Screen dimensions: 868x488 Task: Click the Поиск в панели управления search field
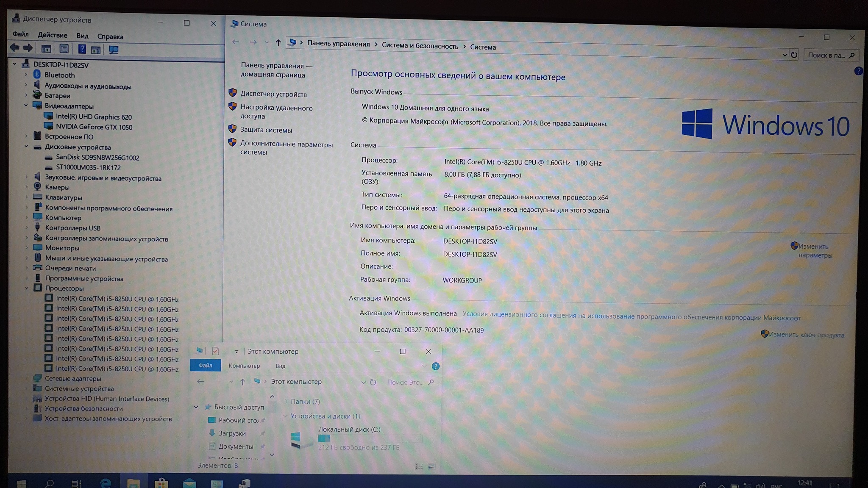click(826, 55)
